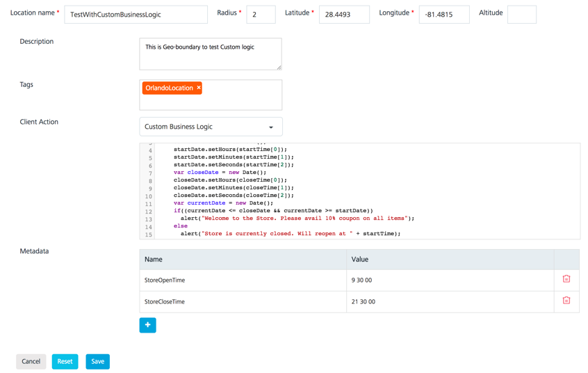This screenshot has height=373, width=588.
Task: Edit the Location name field
Action: 136,15
